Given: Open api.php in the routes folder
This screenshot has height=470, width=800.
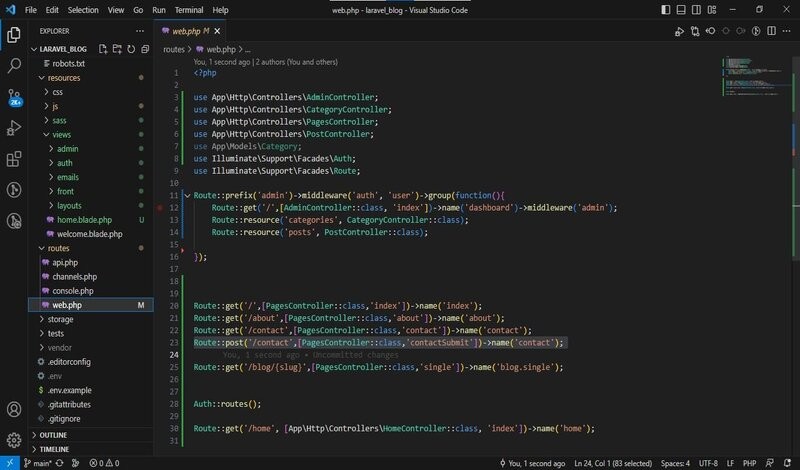Looking at the screenshot, I should point(65,262).
